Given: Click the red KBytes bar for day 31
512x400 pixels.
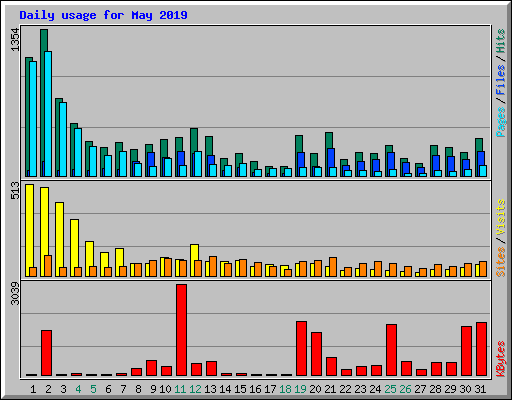Looking at the screenshot, I should 481,349.
